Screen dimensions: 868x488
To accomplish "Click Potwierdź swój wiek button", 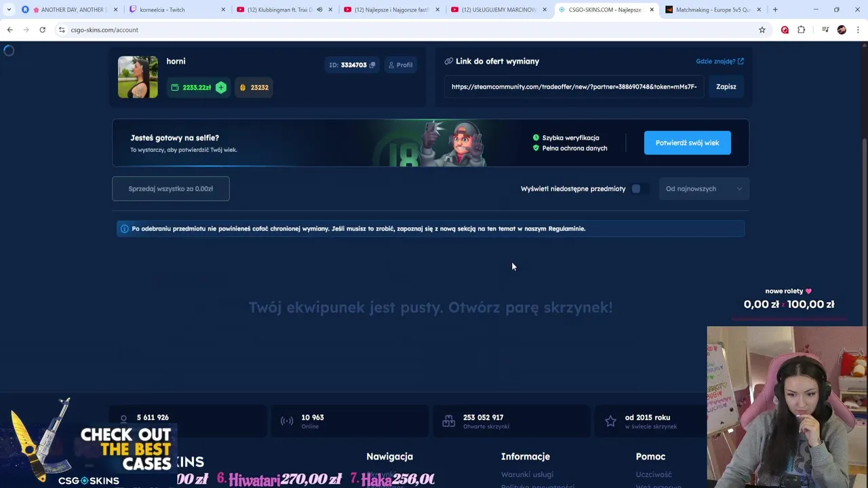I will pyautogui.click(x=687, y=143).
